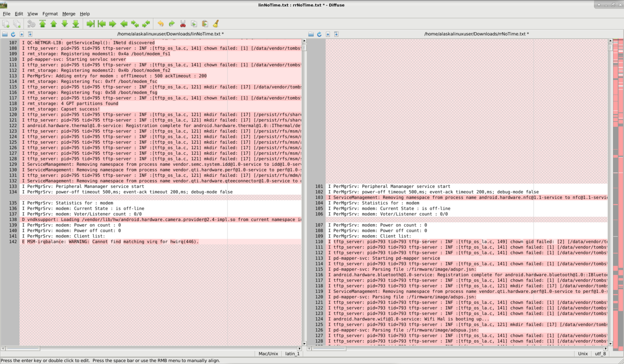The image size is (624, 364).
Task: Save the rrNoTime.txt pane file
Action: tap(328, 34)
